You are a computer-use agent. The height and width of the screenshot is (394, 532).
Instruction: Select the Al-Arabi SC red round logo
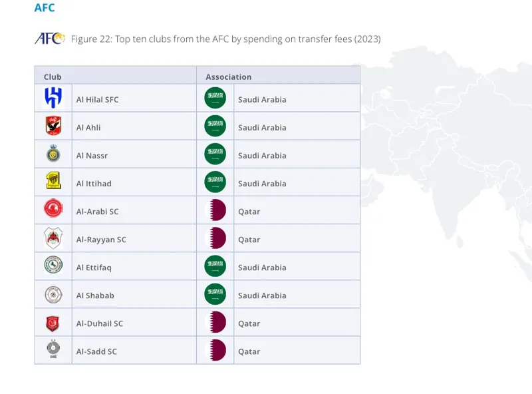(53, 208)
